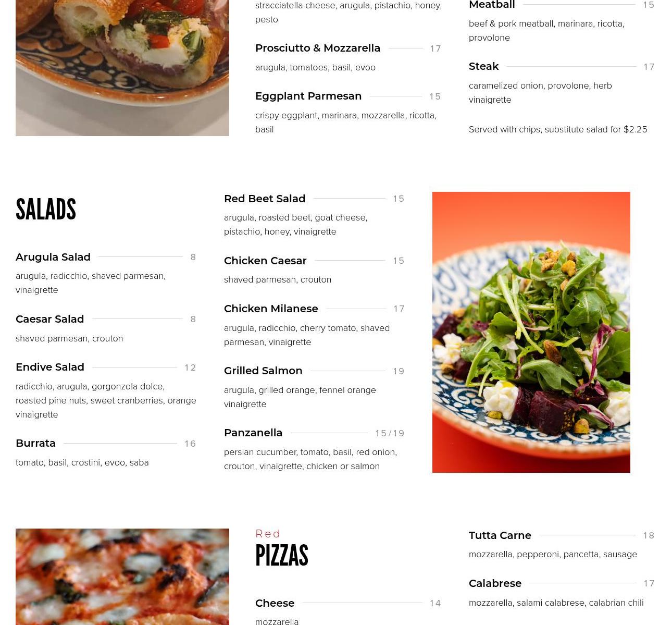
Task: Click the PIZZAS section heading
Action: click(x=282, y=555)
